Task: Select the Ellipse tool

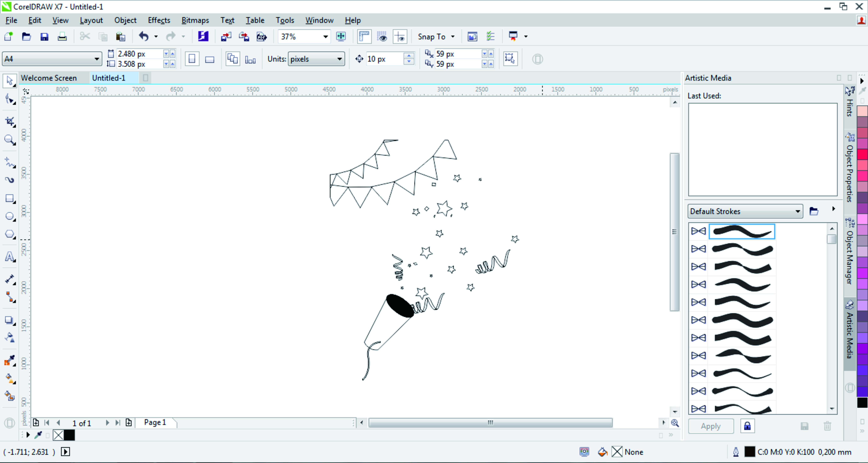Action: [9, 216]
